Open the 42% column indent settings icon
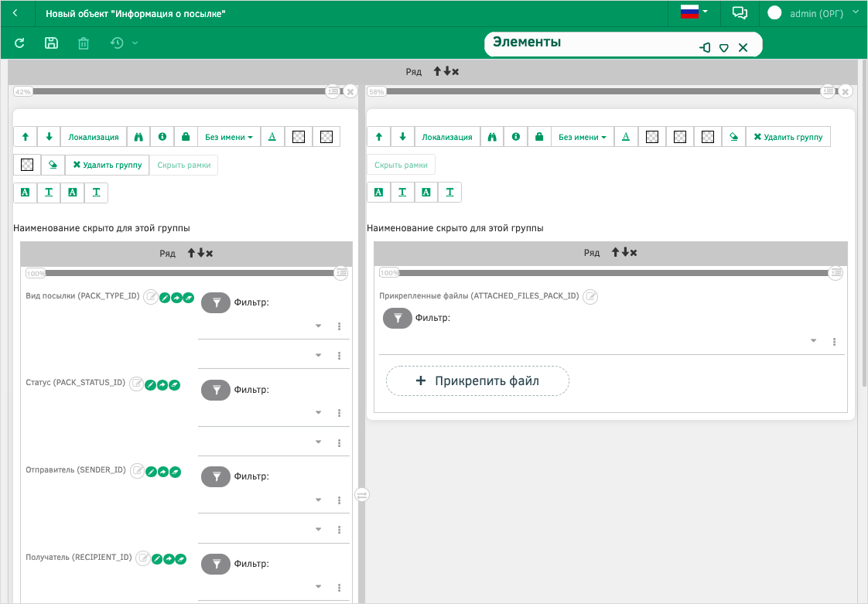 pyautogui.click(x=332, y=90)
